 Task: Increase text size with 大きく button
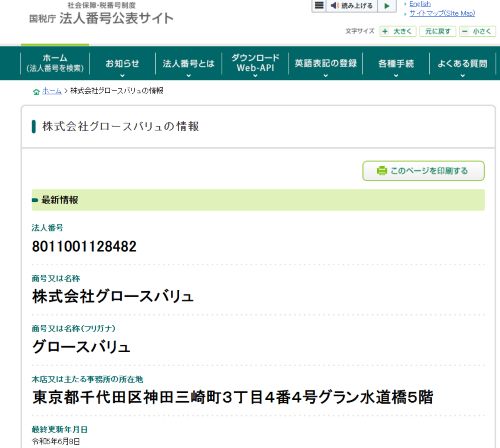[398, 31]
